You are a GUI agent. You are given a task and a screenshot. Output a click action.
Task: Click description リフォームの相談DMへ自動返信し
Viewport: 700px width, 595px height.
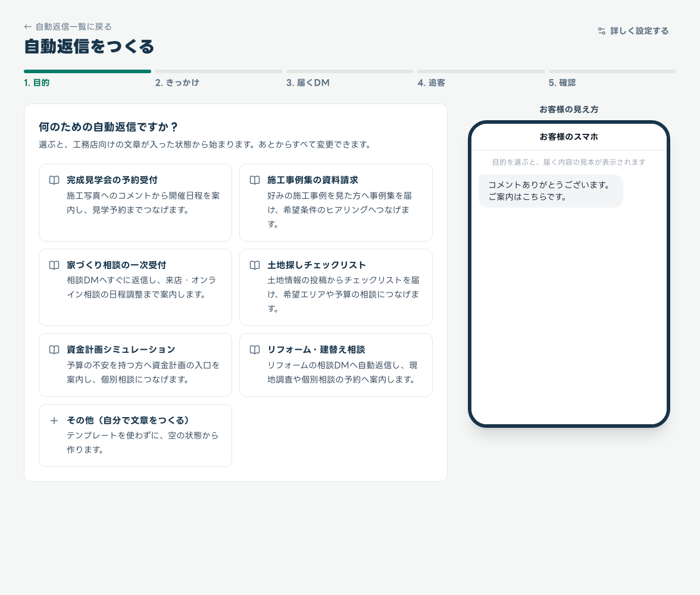point(342,372)
